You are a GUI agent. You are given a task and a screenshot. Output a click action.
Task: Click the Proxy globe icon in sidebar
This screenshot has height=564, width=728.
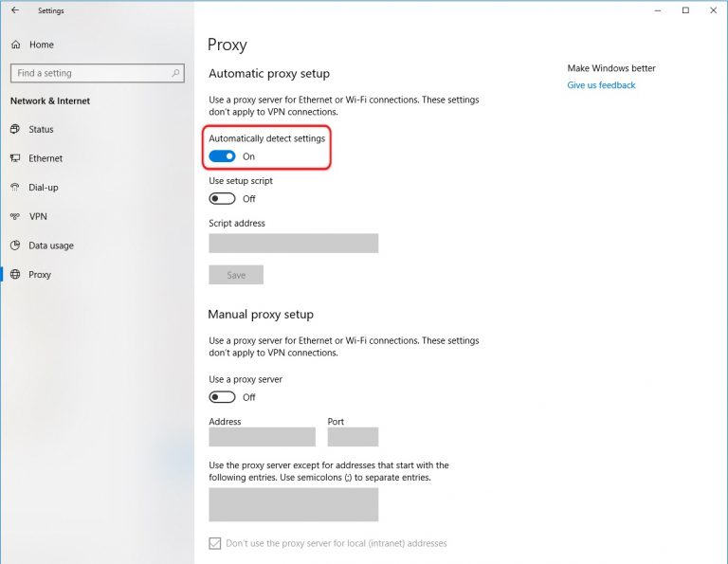[15, 274]
